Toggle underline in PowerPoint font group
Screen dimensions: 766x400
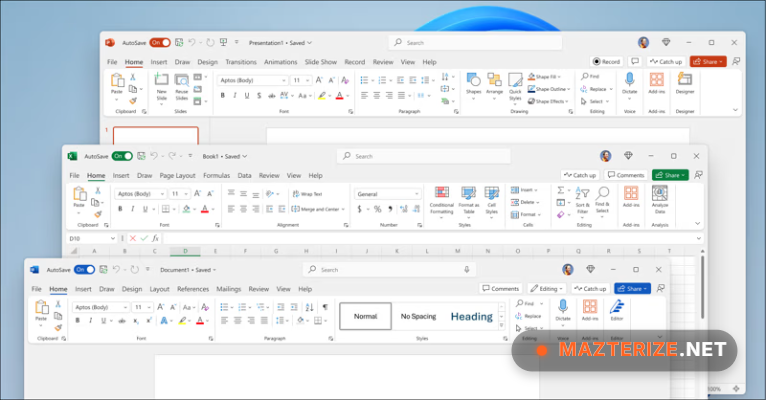247,96
